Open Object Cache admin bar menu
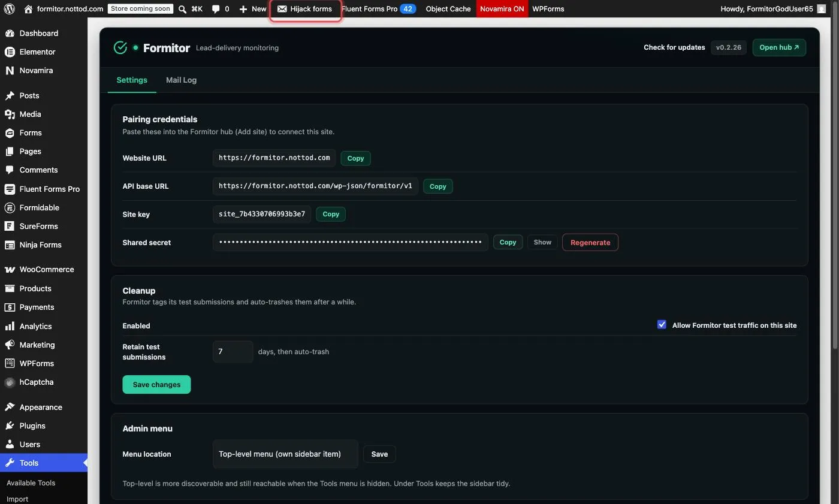This screenshot has width=839, height=504. click(x=448, y=9)
